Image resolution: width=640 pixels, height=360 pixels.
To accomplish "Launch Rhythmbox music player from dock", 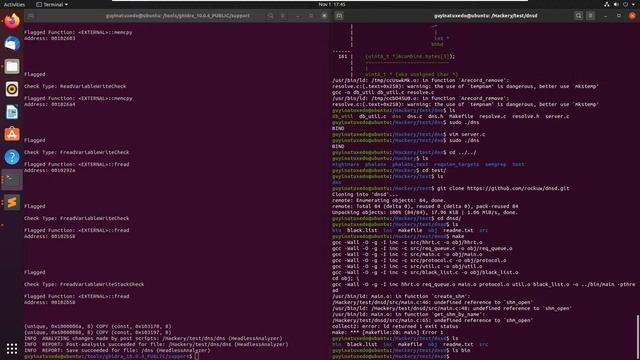I will 12,89.
